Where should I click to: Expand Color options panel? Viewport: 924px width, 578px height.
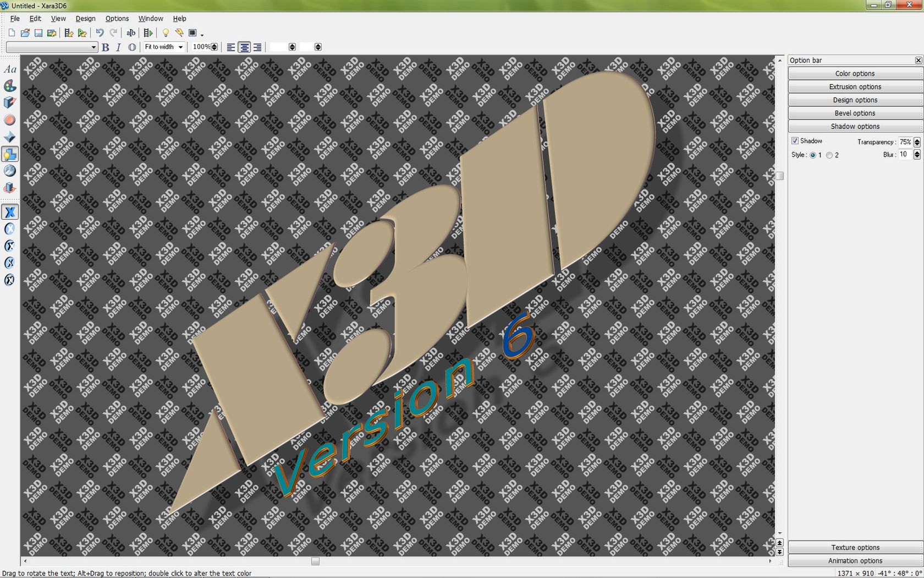tap(855, 74)
